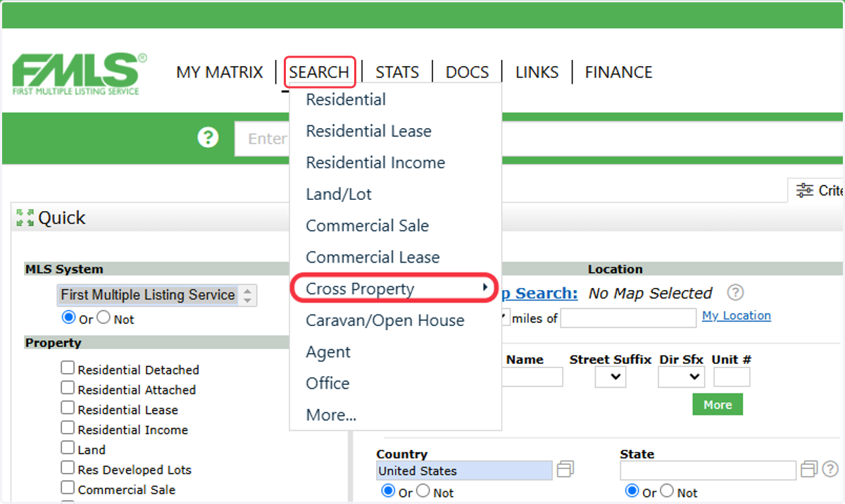Image resolution: width=845 pixels, height=504 pixels.
Task: Select the Not radio under State
Action: pos(667,491)
